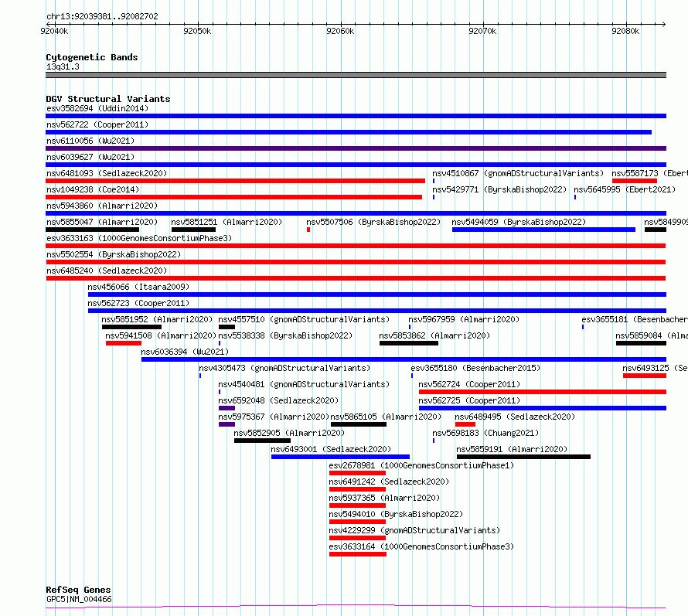Click the GPC5|NM_004466 gene label
Screen dimensions: 688x616
pos(79,599)
